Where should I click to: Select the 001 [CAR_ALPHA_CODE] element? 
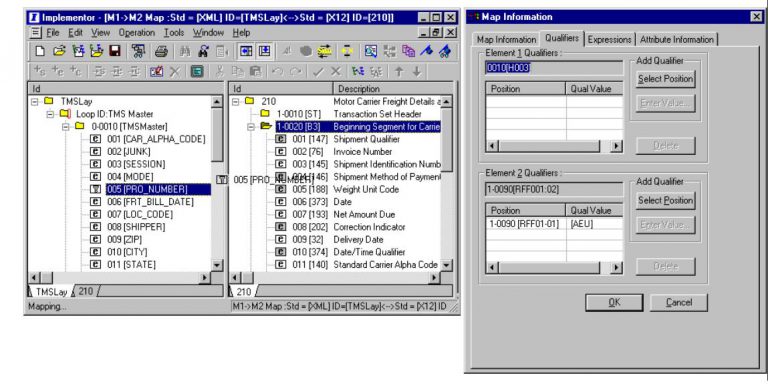[x=156, y=139]
